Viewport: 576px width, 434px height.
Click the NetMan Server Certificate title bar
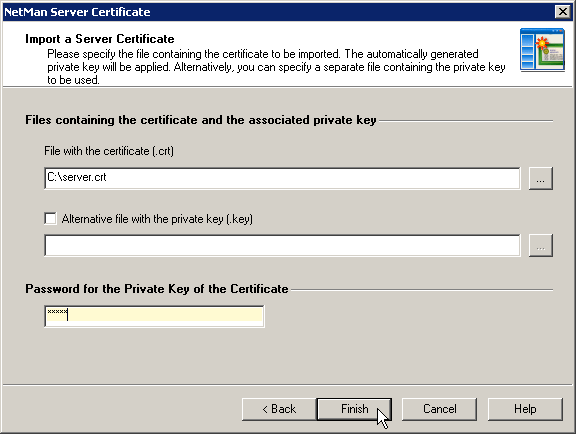278,12
